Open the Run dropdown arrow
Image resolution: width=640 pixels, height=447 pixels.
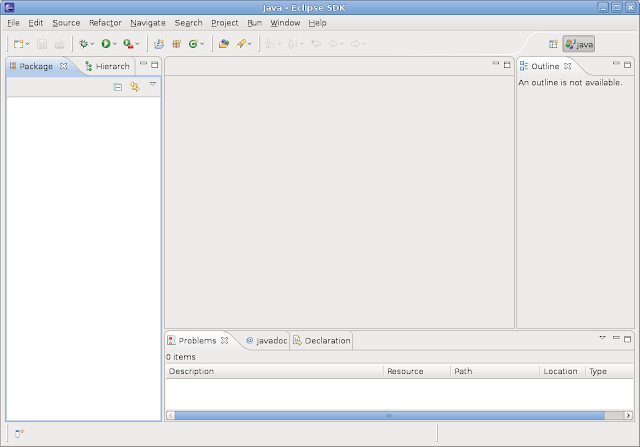click(x=115, y=44)
